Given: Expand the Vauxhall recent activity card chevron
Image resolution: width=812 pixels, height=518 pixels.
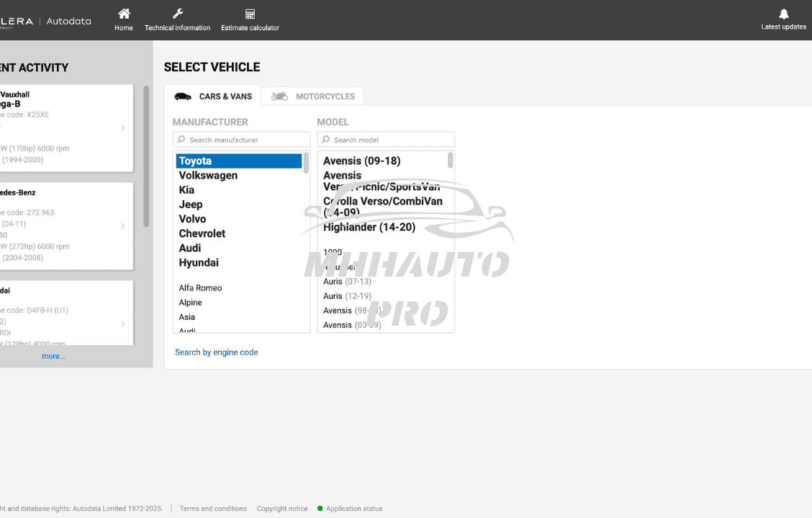Looking at the screenshot, I should 123,128.
